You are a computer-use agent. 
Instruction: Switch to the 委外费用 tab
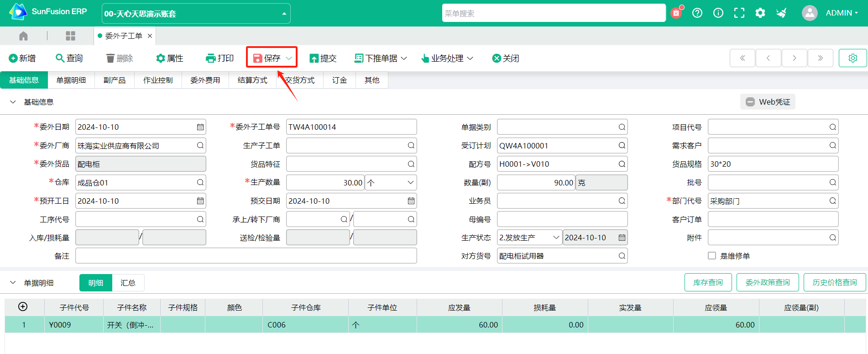(205, 80)
